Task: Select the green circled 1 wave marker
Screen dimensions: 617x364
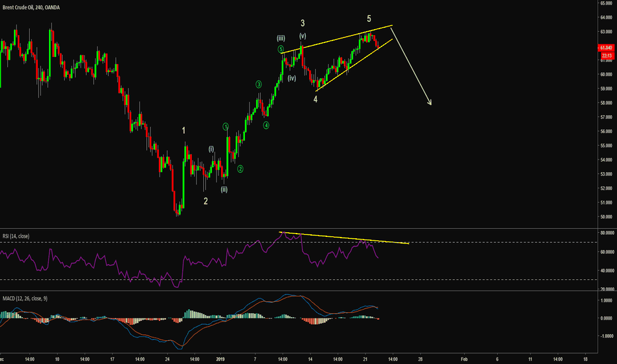Action: coord(226,126)
